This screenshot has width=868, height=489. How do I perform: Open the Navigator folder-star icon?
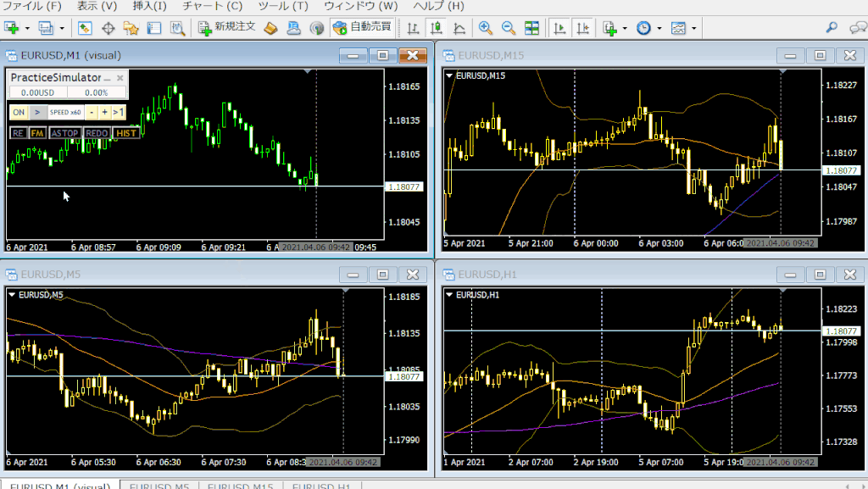click(131, 28)
